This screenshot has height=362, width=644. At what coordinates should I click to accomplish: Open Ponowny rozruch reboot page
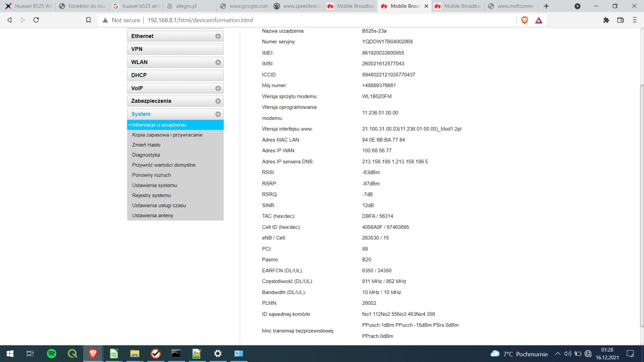pyautogui.click(x=151, y=175)
